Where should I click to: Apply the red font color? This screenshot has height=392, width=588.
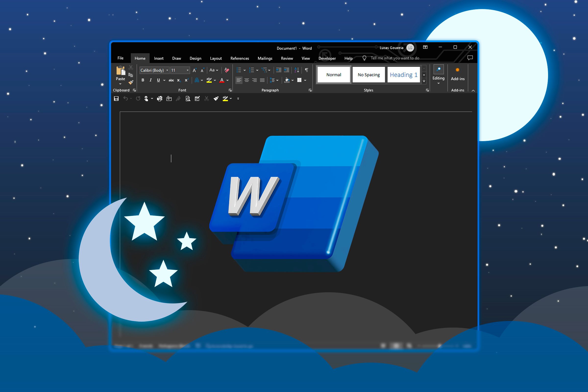point(222,80)
